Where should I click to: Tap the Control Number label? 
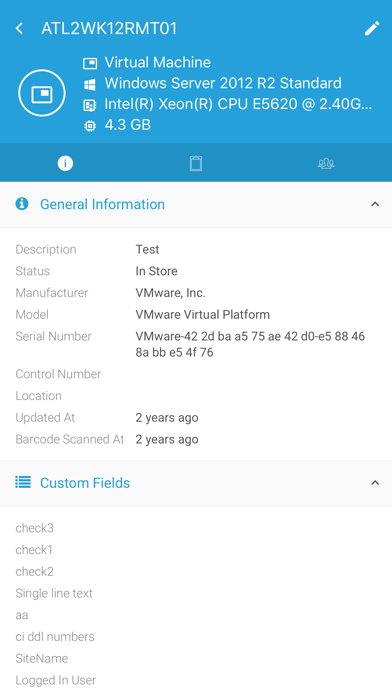[x=58, y=374]
